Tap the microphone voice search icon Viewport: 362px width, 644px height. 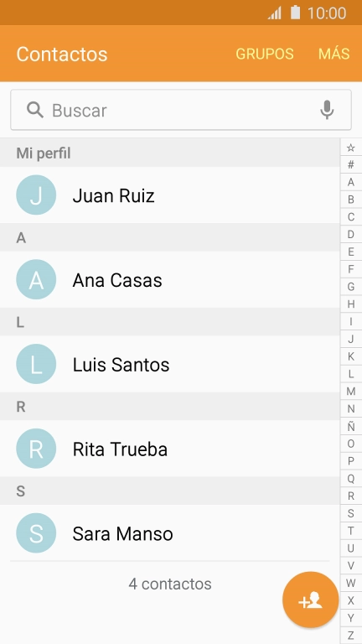327,110
